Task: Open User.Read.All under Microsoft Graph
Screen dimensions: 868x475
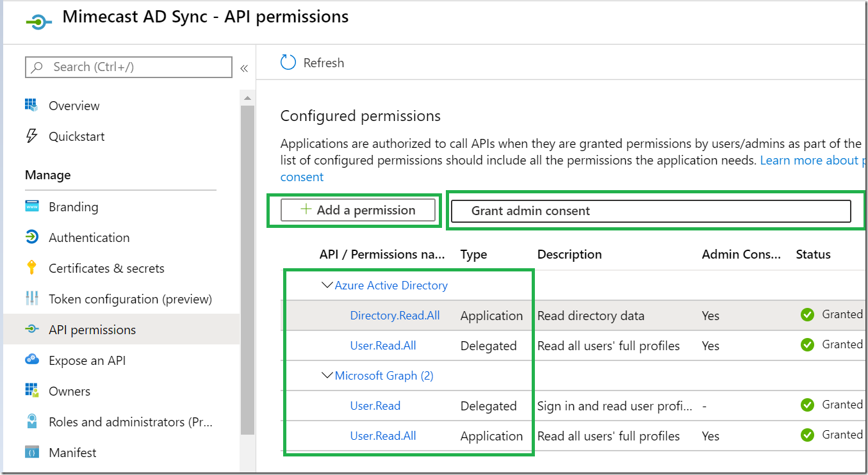Action: tap(383, 436)
